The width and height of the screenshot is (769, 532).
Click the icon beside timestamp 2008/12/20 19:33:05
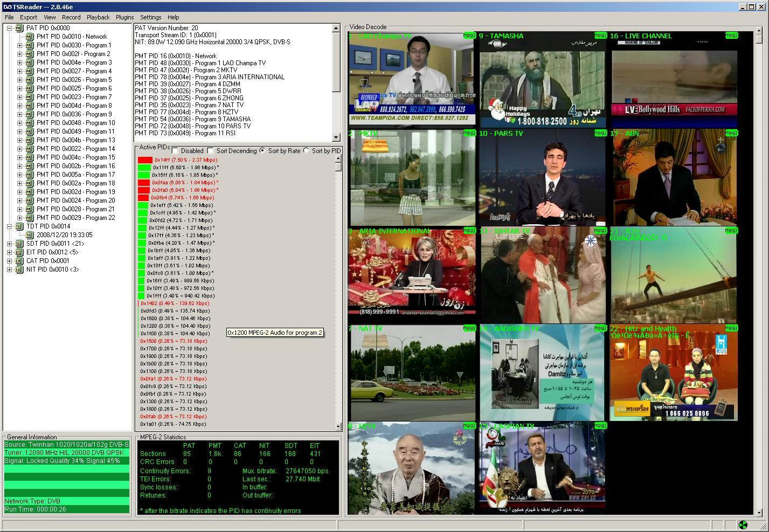(30, 235)
